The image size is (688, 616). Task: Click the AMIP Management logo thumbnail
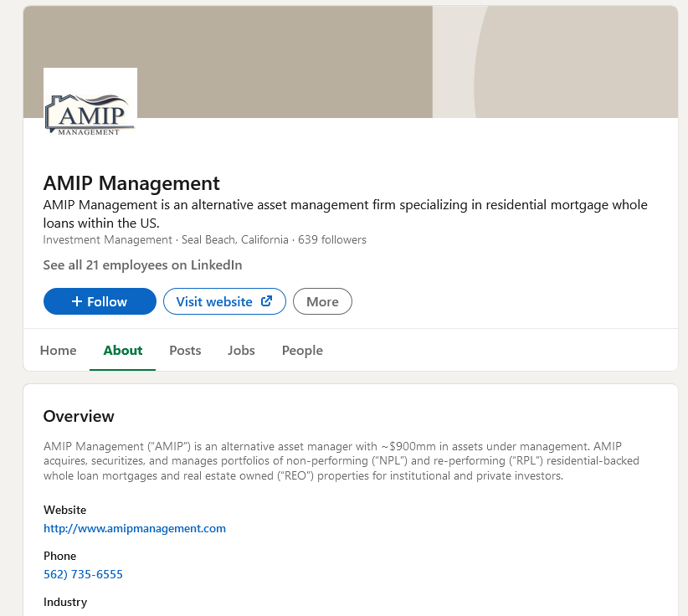[90, 115]
